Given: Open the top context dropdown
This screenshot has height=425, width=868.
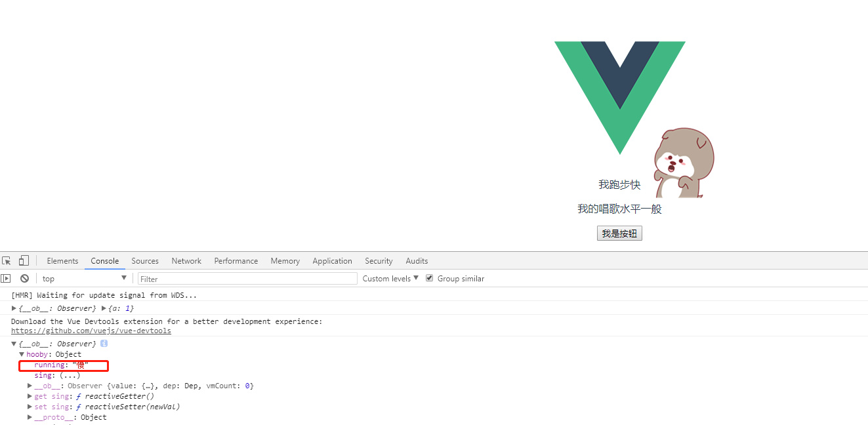Looking at the screenshot, I should coord(84,278).
